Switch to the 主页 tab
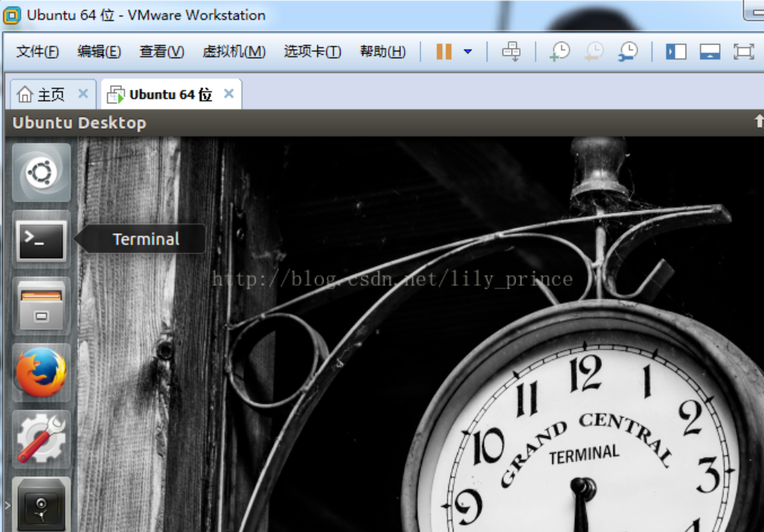 (x=47, y=93)
